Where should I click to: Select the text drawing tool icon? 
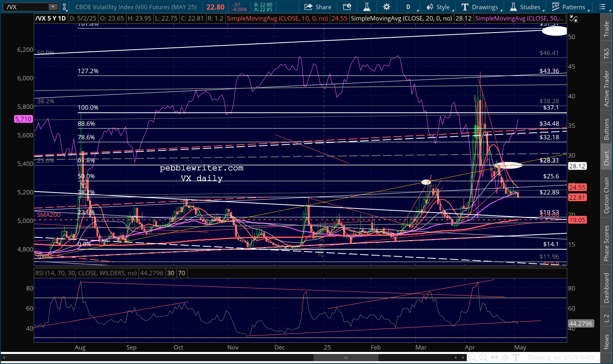tap(515, 358)
